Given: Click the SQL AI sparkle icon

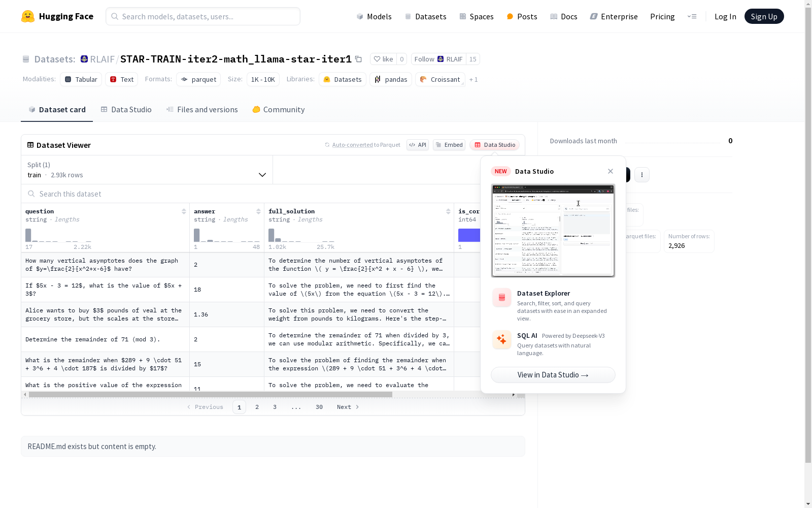Looking at the screenshot, I should click(502, 339).
